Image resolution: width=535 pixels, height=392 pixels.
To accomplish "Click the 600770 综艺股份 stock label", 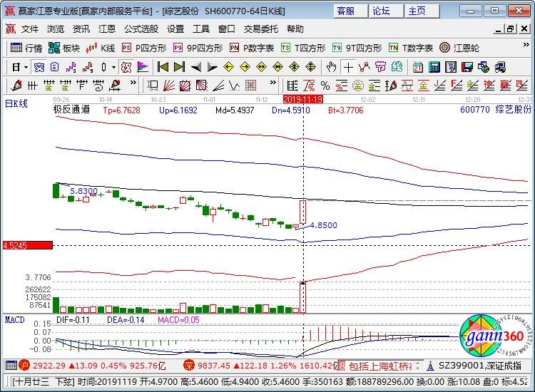I will [x=496, y=110].
